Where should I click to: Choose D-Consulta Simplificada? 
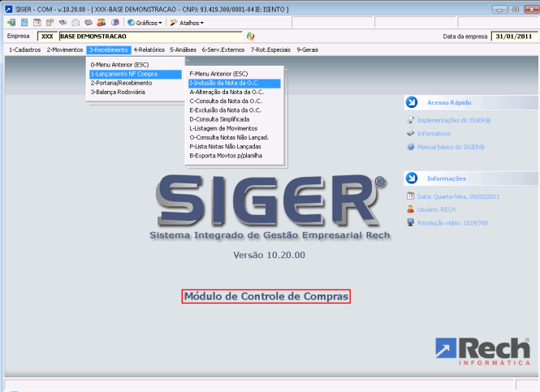(235, 119)
